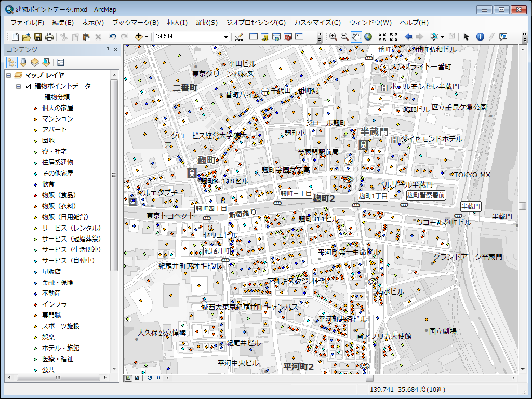Open the ArcToolbox window
532x399 pixels.
point(288,37)
